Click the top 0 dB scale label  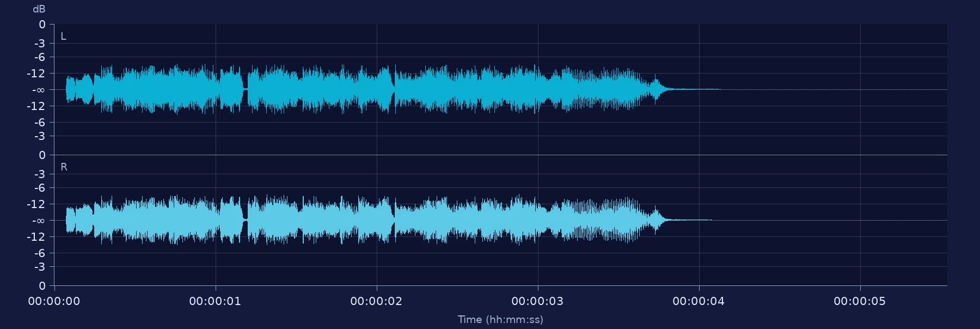click(x=42, y=25)
